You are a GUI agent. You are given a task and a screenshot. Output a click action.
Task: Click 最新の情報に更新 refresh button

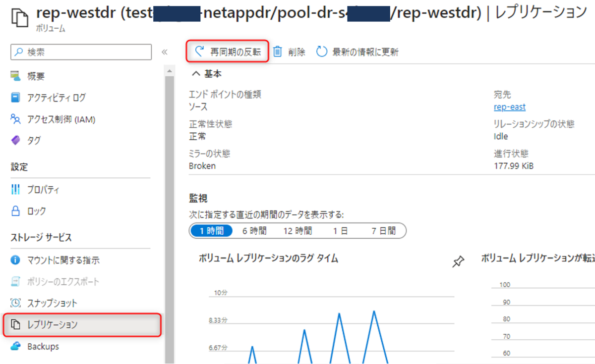(357, 52)
